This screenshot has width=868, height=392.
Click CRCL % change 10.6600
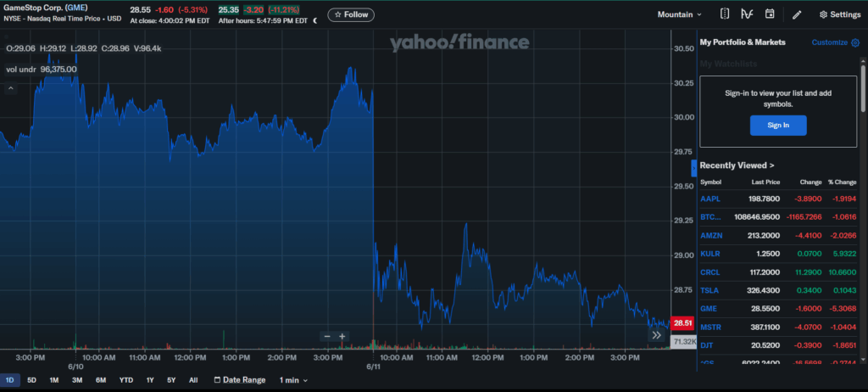click(842, 272)
